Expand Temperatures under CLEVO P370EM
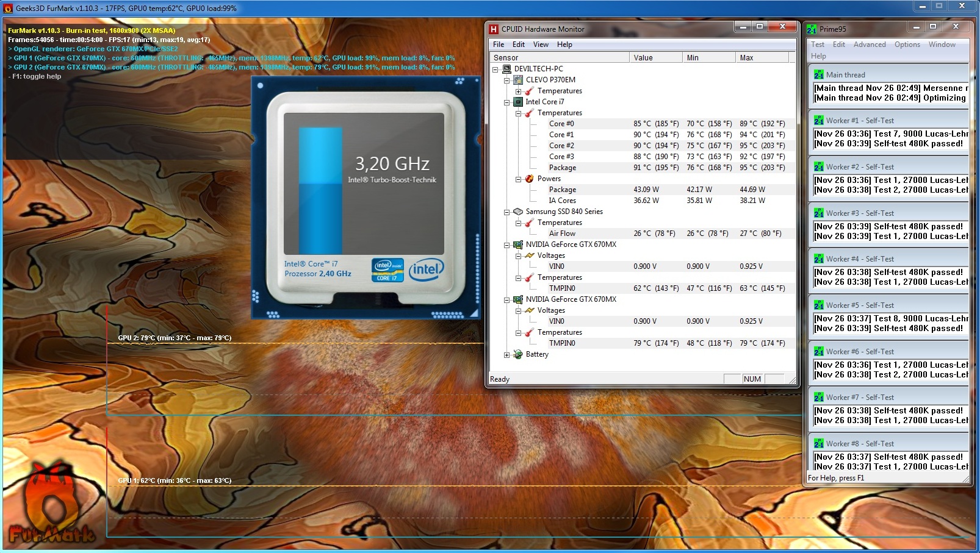Image resolution: width=980 pixels, height=553 pixels. point(518,91)
